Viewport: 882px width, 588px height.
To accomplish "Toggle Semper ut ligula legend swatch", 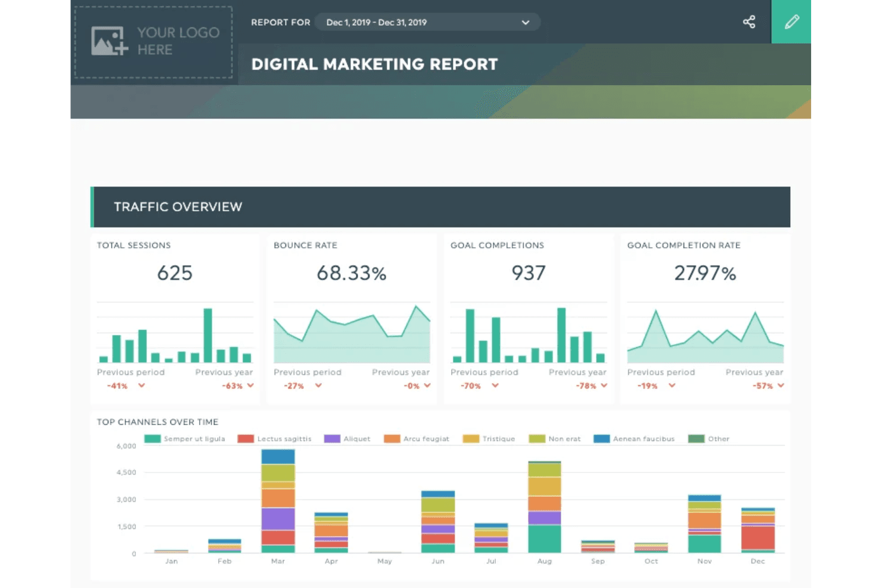I will [x=153, y=438].
